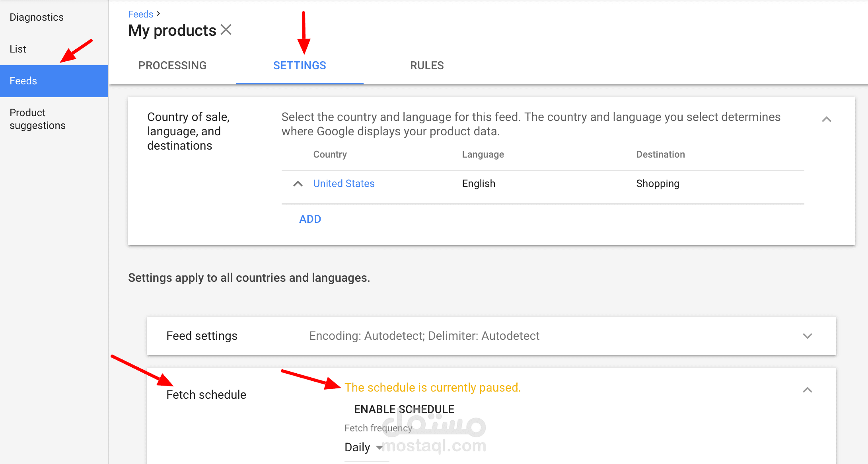Click the ADD country button
The image size is (868, 464).
point(310,219)
